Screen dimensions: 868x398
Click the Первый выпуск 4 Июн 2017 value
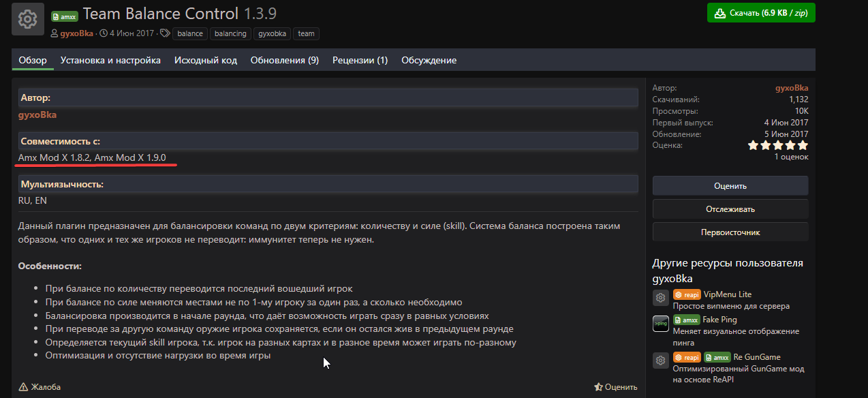[x=786, y=123]
